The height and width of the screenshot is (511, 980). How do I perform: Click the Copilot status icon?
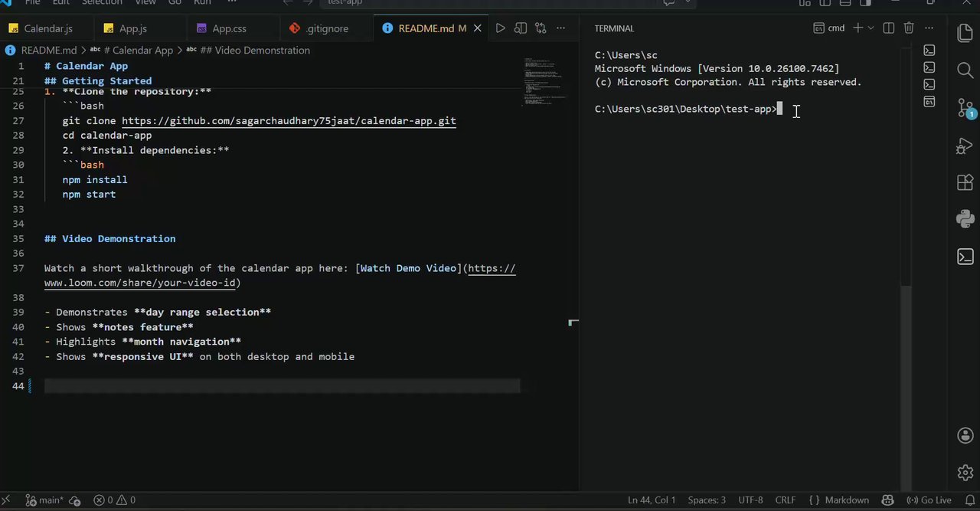(x=887, y=500)
